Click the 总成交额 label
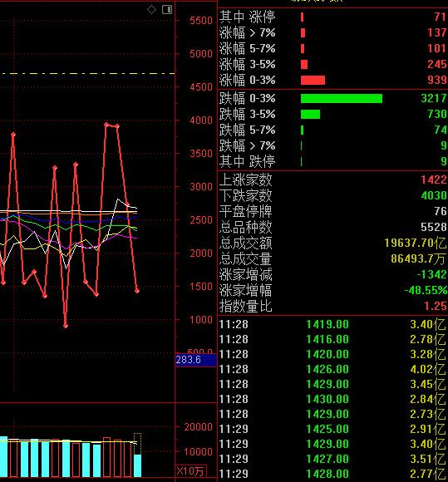The height and width of the screenshot is (482, 448). tap(246, 243)
